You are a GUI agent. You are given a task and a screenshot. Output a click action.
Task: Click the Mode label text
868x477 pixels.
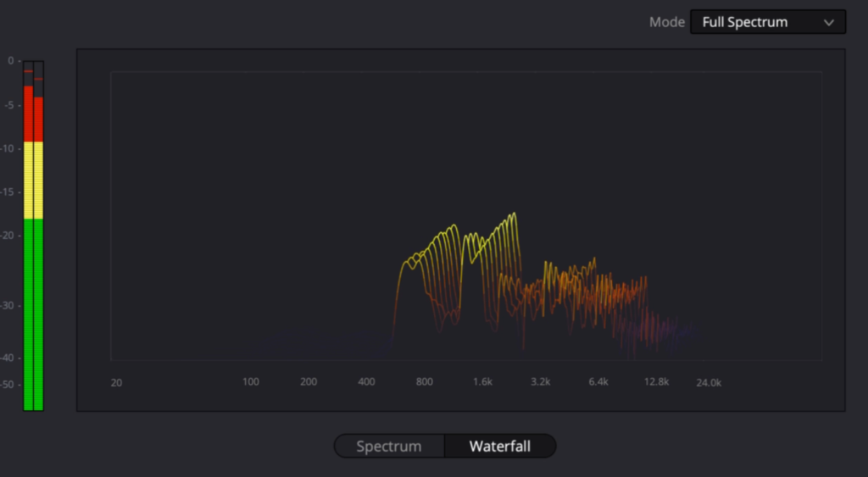coord(666,22)
